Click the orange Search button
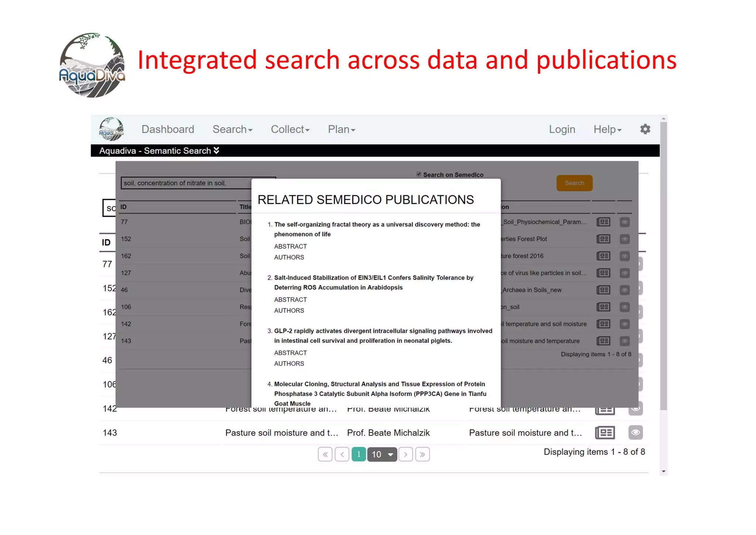Screen dimensions: 756x535 click(x=574, y=183)
